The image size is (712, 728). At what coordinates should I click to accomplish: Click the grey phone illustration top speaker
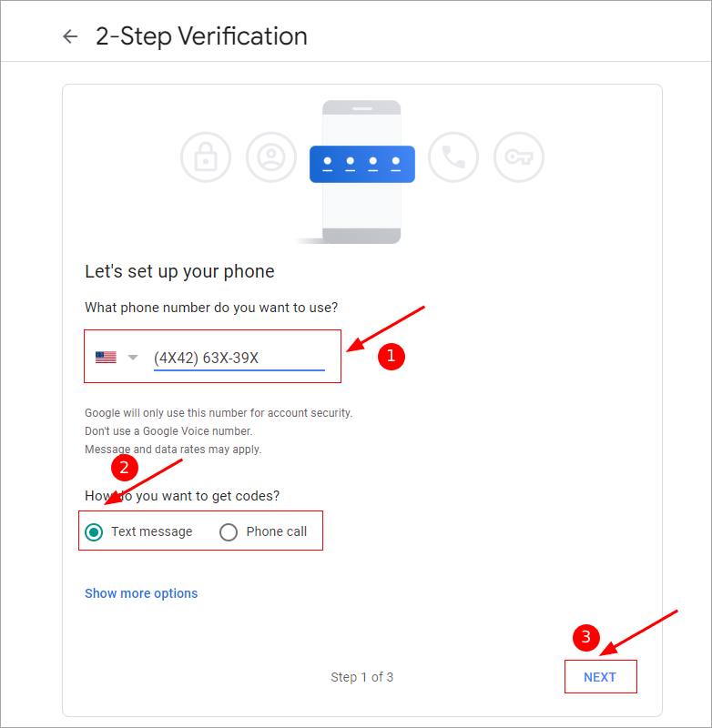(x=362, y=108)
